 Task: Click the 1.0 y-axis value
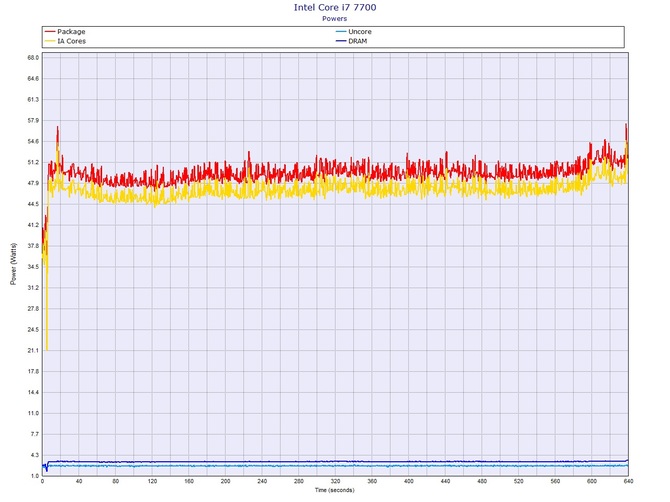pyautogui.click(x=35, y=476)
